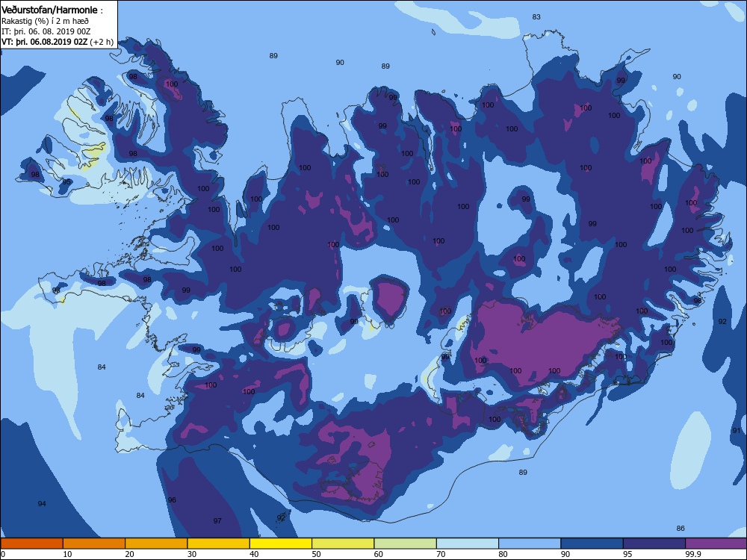This screenshot has height=560, width=747.
Task: Select the orange 10–20 legend color box
Action: [x=94, y=544]
